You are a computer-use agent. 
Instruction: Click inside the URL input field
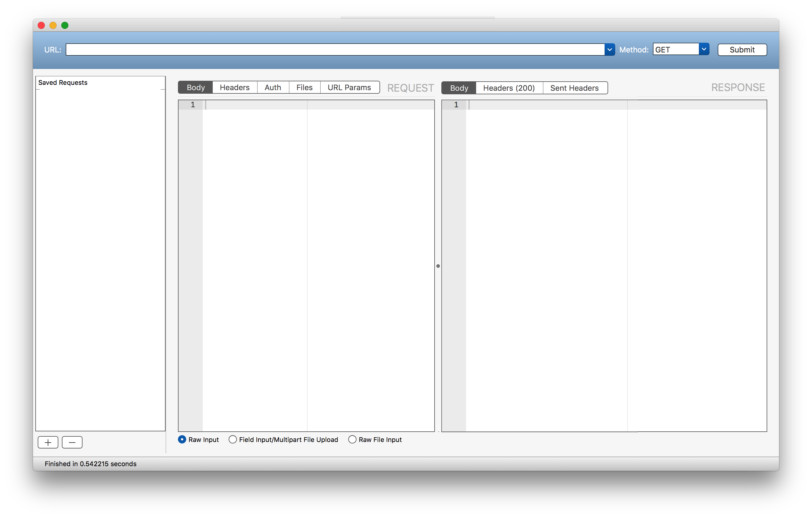coord(303,49)
